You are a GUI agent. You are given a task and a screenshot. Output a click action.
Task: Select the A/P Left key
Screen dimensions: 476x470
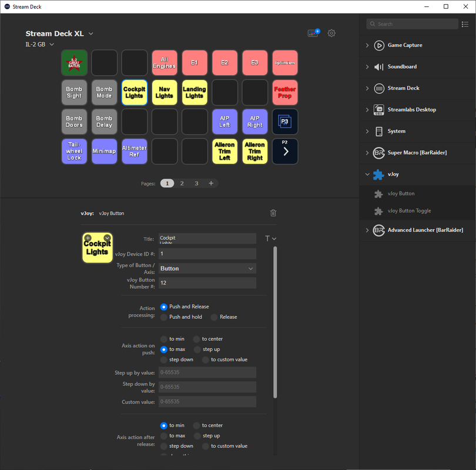pyautogui.click(x=224, y=122)
